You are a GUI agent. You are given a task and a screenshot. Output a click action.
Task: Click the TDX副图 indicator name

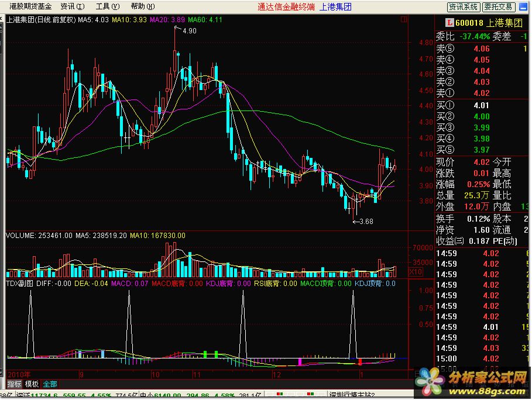pyautogui.click(x=19, y=284)
